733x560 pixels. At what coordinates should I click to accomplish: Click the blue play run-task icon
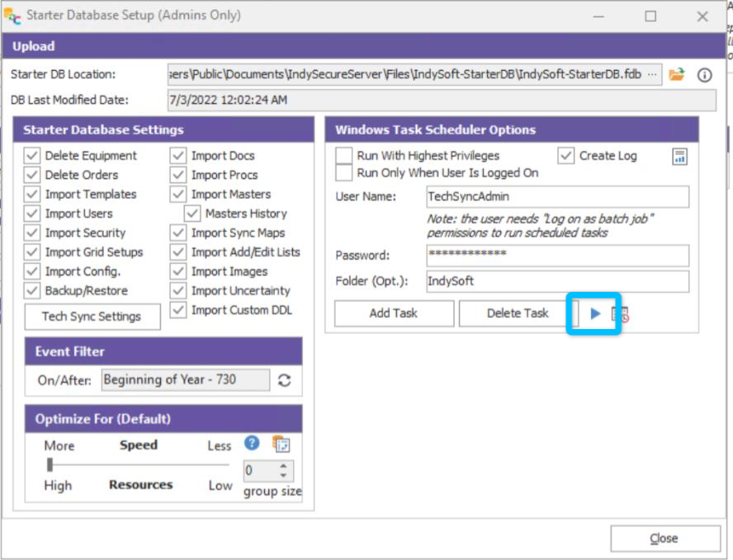[595, 313]
